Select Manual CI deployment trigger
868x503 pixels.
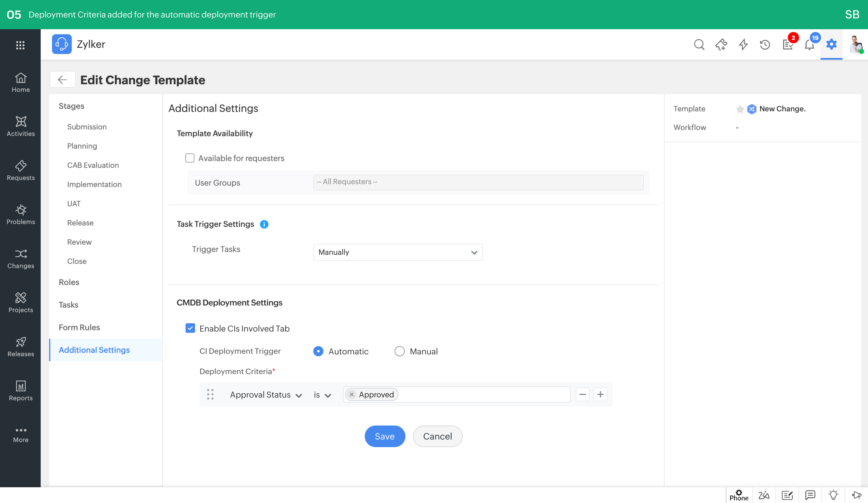pos(399,351)
